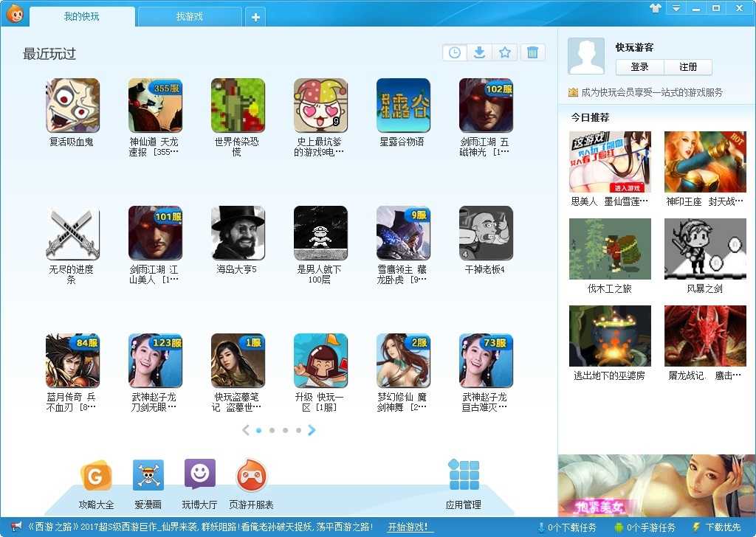Pin window with the top-right arrow toggle
The image size is (756, 537).
tap(656, 7)
